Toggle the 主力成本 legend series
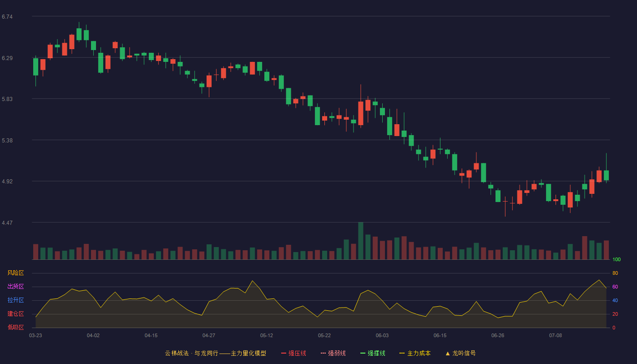 415,353
